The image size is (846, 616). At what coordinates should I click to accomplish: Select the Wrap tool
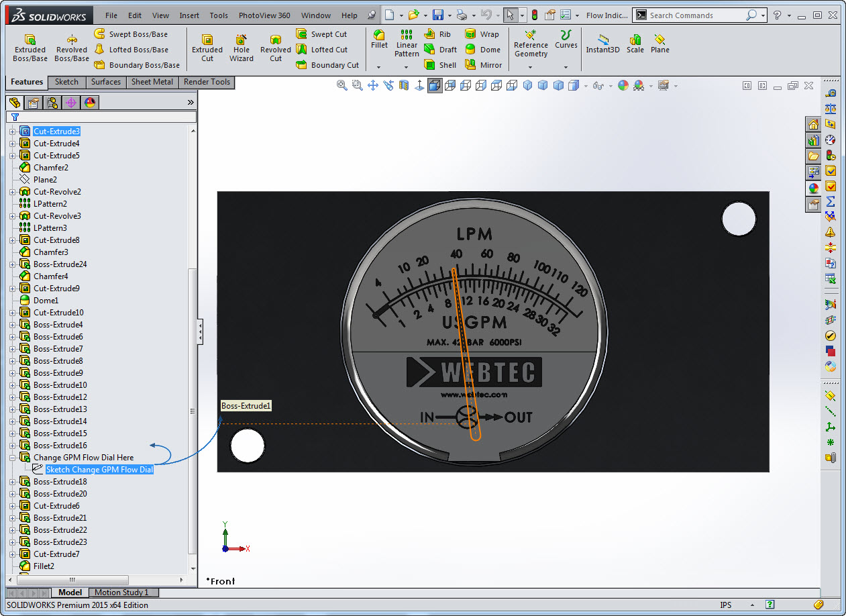(x=482, y=34)
